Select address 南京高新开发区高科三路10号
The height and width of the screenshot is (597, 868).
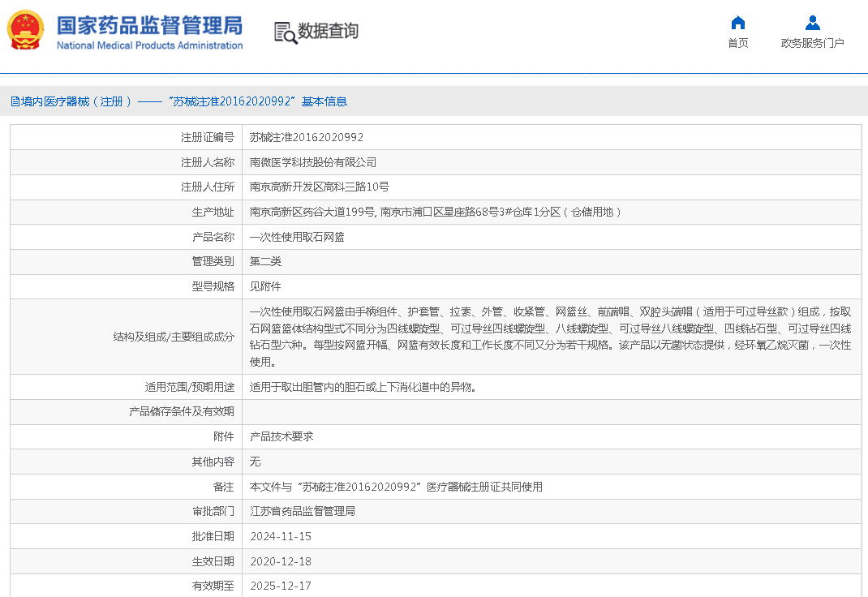click(319, 187)
